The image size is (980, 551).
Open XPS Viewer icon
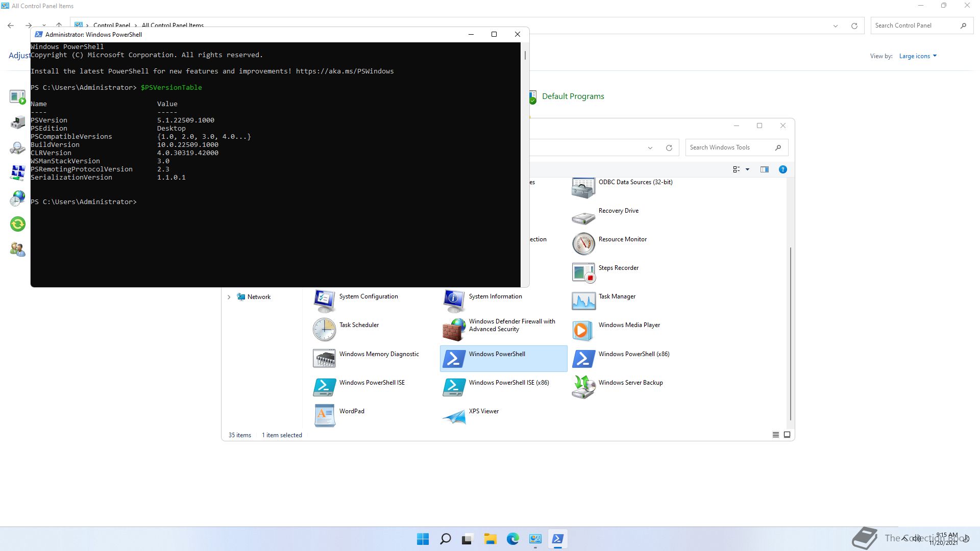pos(454,416)
